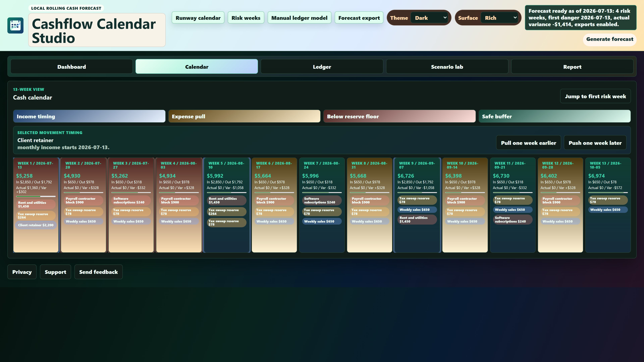Screen dimensions: 644x362
Task: Select Rent and utilities $1,450 in Week 9
Action: 417,220
